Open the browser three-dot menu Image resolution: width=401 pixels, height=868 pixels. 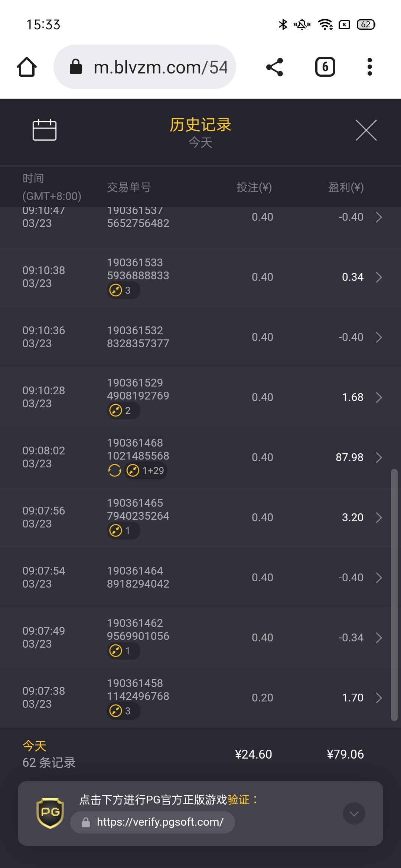click(369, 67)
